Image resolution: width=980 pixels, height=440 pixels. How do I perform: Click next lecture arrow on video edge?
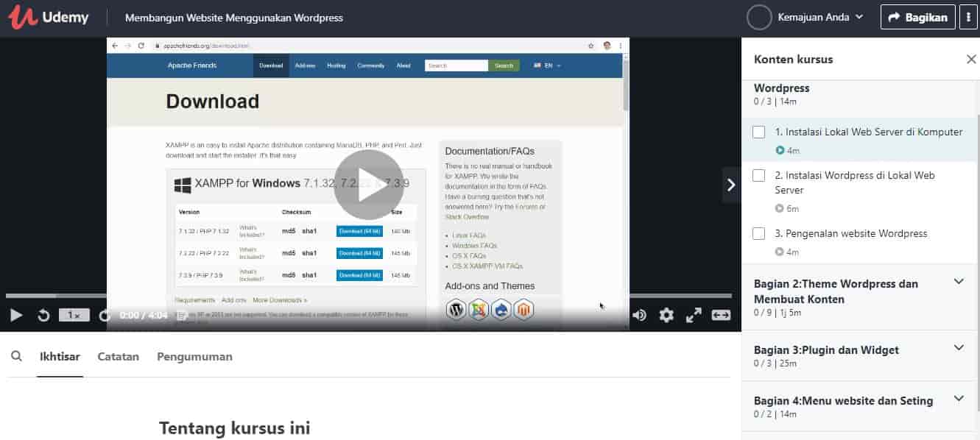tap(731, 185)
